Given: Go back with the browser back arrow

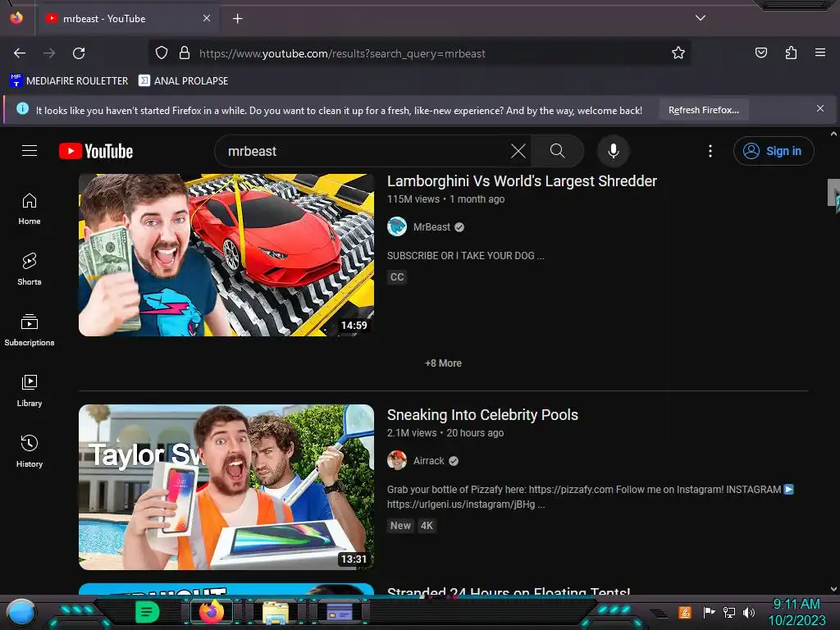Looking at the screenshot, I should (x=20, y=53).
